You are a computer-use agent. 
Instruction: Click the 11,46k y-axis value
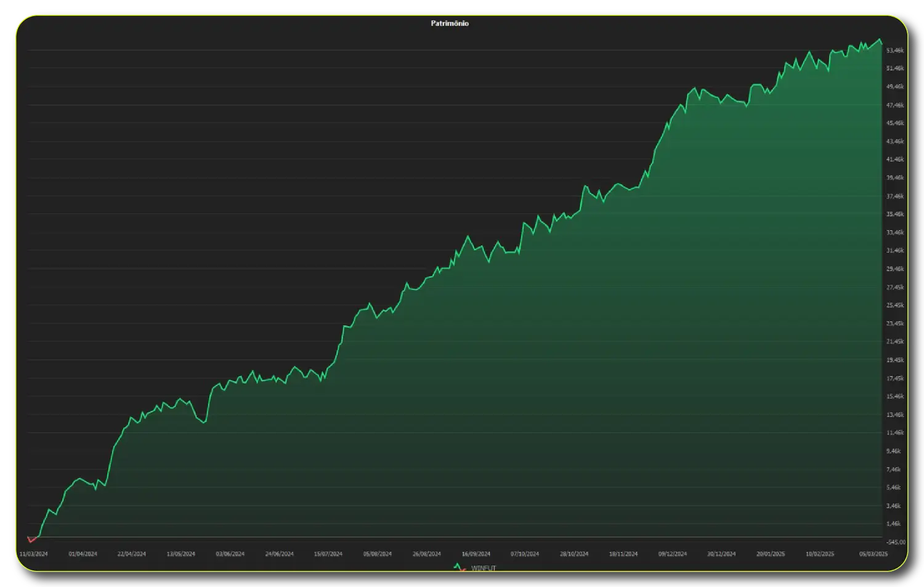pos(895,433)
